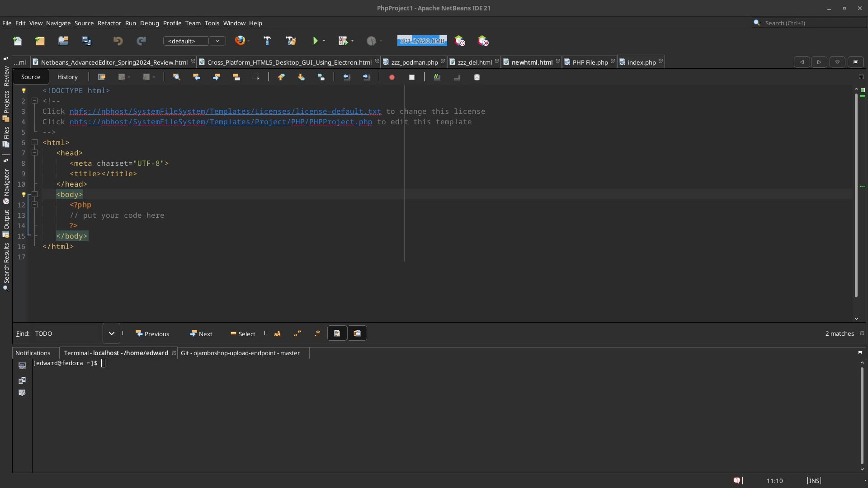Screen dimensions: 868x488
Task: Toggle Regular Expression search mode
Action: click(x=317, y=333)
